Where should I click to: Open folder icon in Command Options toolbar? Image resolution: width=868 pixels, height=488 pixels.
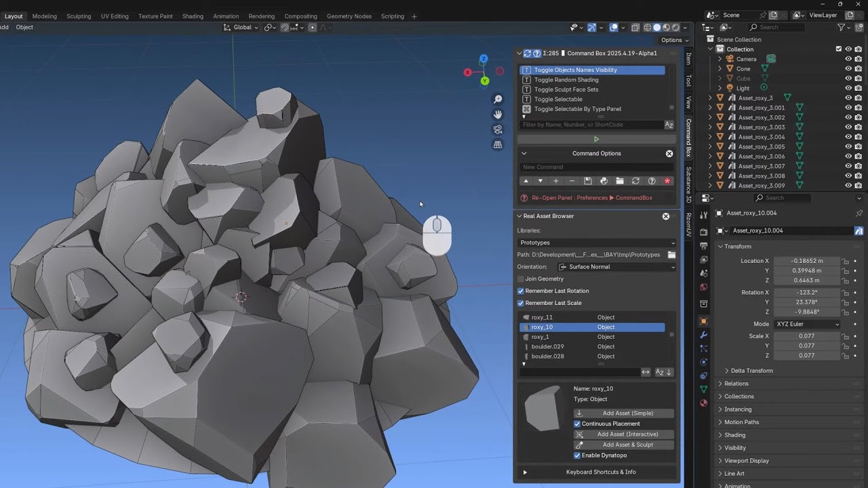click(620, 181)
